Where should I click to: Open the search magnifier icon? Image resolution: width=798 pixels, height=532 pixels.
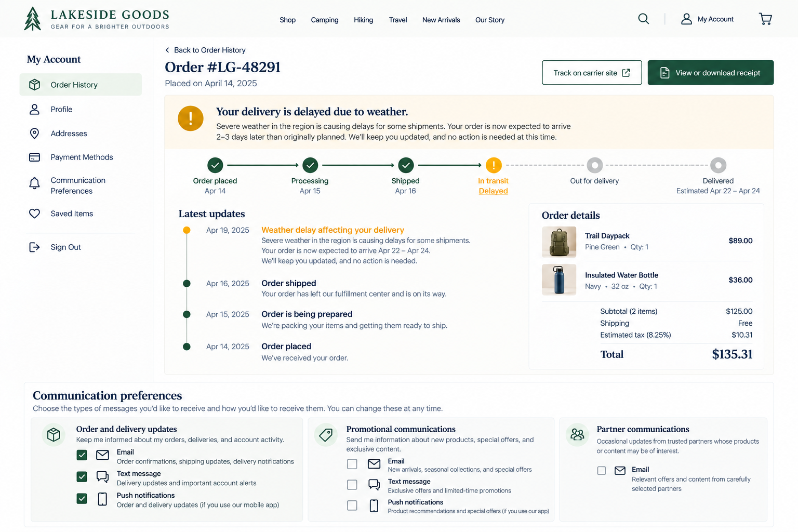[x=643, y=19]
